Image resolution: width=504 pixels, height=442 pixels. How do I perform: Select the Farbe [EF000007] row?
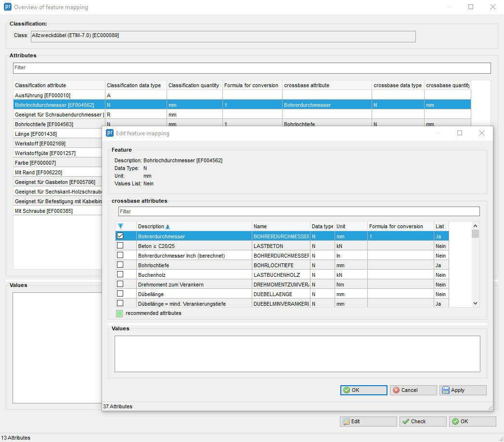[58, 163]
